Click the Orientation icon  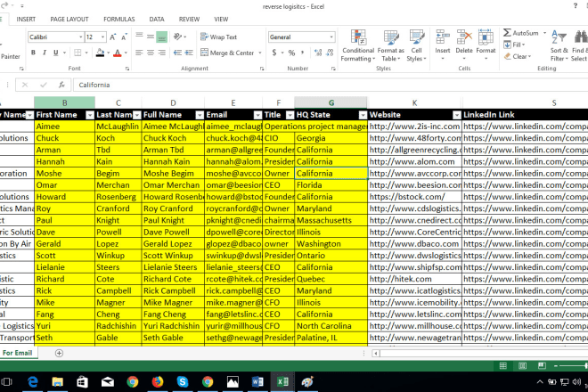click(178, 37)
